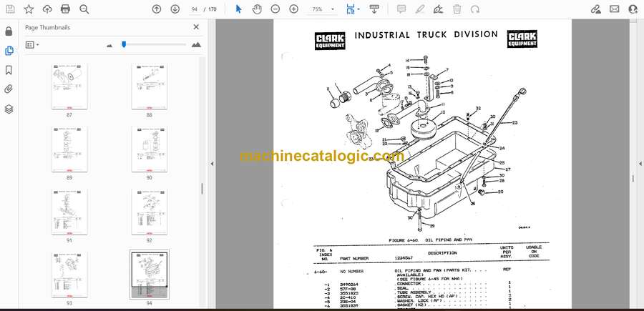Open the Layers panel
Screen dimensions: 644x311
click(x=9, y=109)
